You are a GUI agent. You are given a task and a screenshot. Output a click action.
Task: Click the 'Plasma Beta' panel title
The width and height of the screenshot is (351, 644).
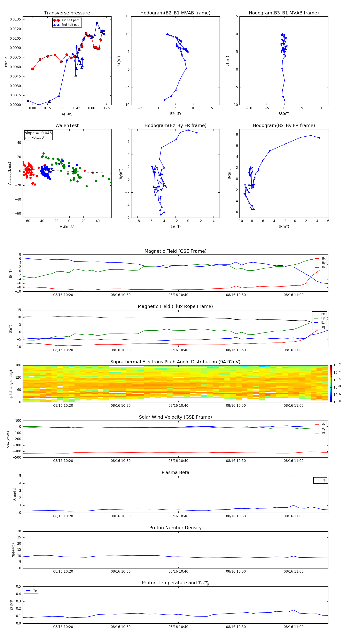pyautogui.click(x=175, y=473)
